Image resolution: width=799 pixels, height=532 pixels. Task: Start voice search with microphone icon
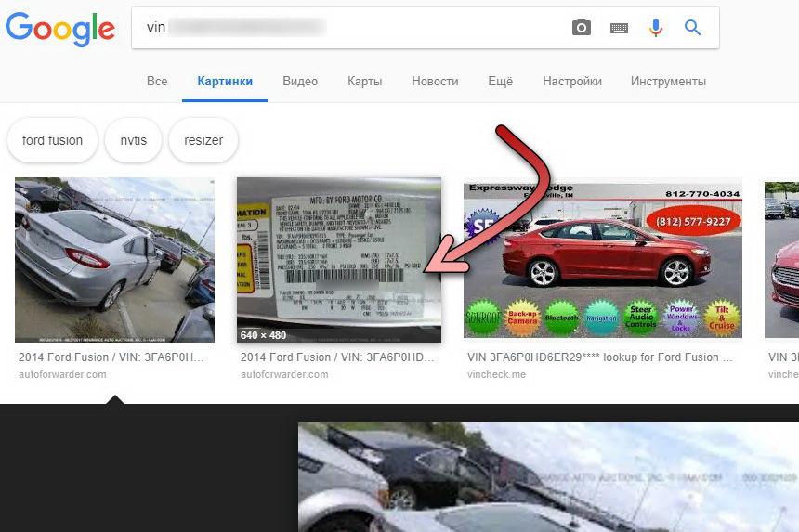coord(656,28)
